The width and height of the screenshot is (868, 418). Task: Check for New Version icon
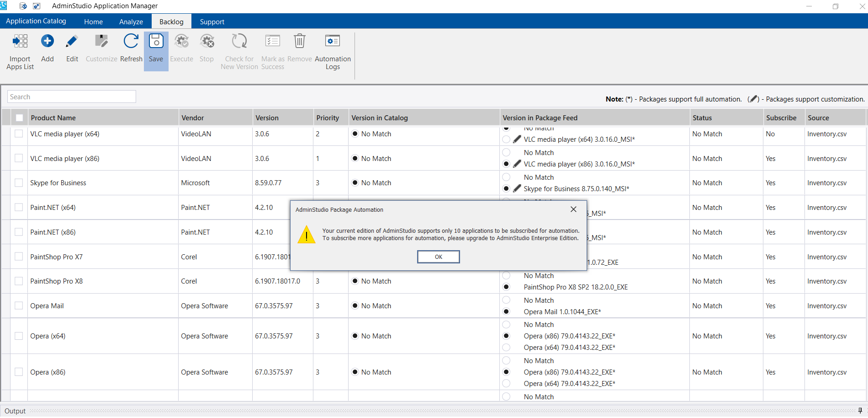pos(239,41)
